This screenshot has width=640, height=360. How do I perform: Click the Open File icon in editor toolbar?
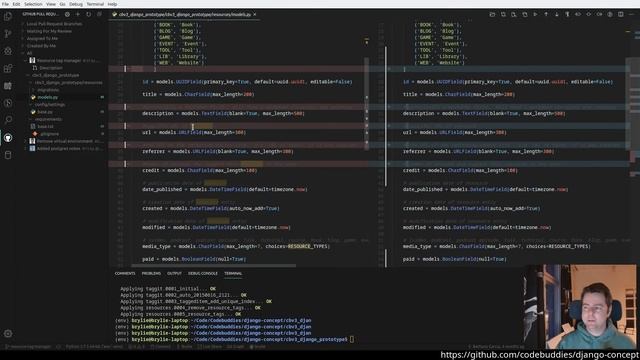click(x=492, y=14)
